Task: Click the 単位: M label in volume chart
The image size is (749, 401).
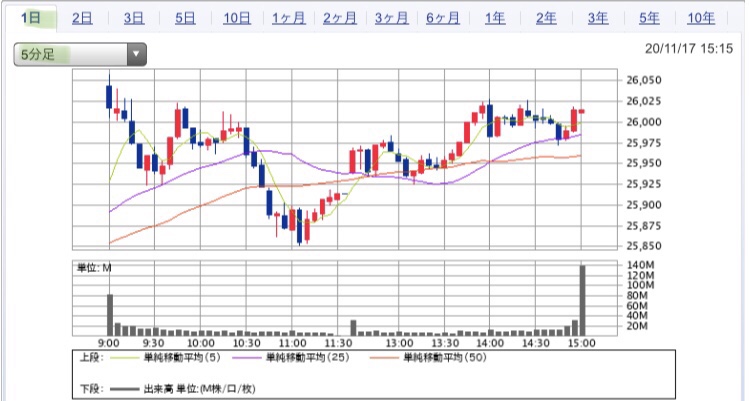Action: tap(94, 268)
